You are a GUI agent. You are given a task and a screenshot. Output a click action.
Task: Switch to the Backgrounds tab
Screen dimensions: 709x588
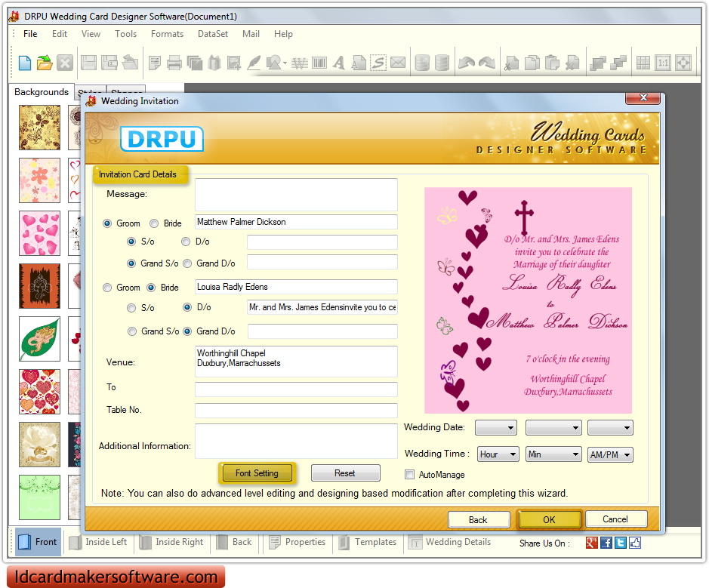point(41,92)
